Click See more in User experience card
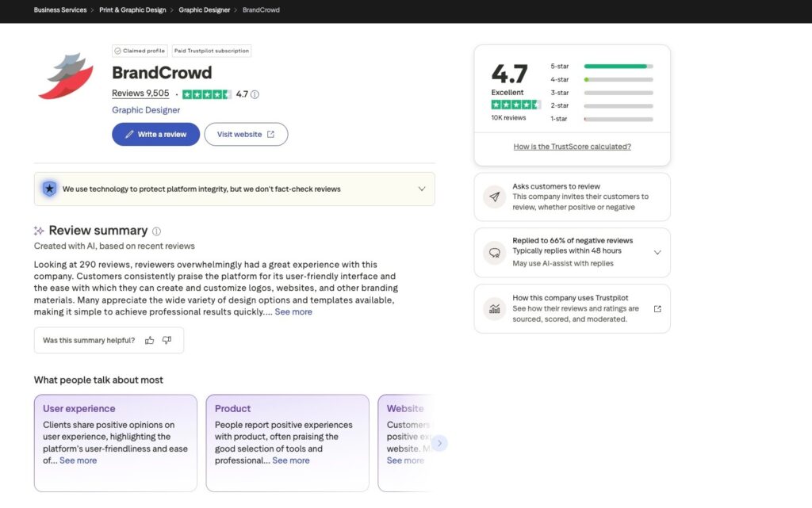 click(x=79, y=460)
